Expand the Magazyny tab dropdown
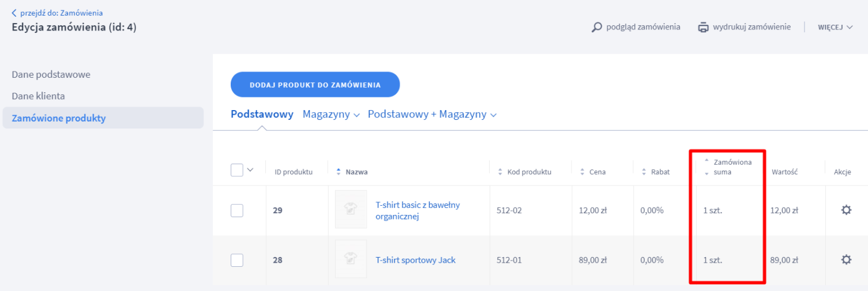Image resolution: width=868 pixels, height=291 pixels. click(331, 114)
